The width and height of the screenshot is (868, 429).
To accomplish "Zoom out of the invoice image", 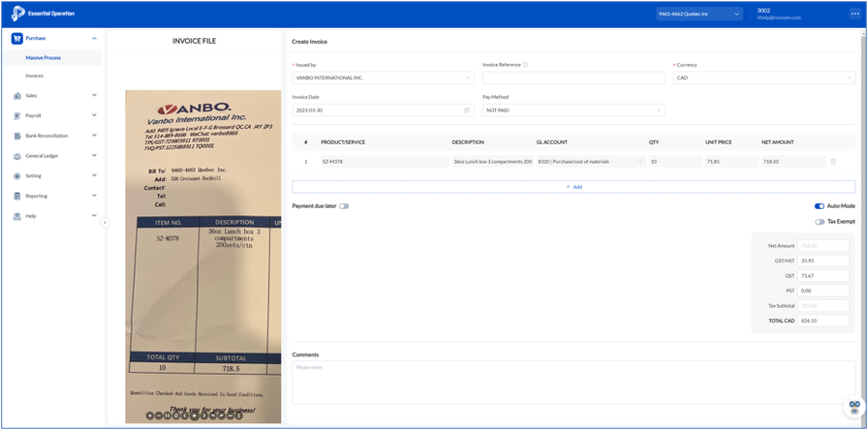I will click(x=159, y=416).
